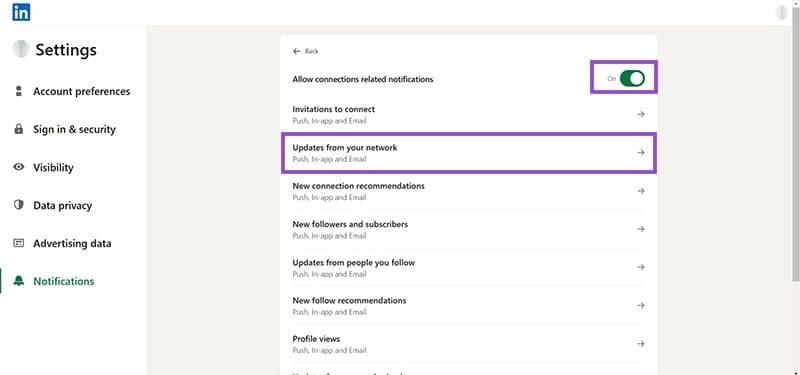Expand New followers and subscribers arrow

point(641,229)
